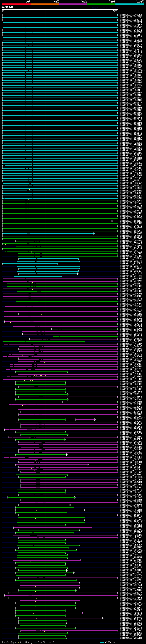
Task: Select the UniRef100_Q42497 label
Action: (131, 281)
